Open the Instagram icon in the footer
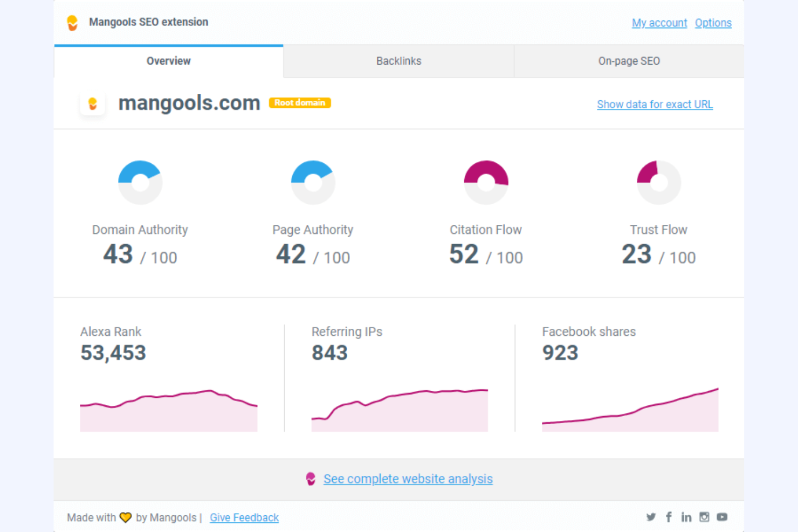798x532 pixels. coord(704,517)
